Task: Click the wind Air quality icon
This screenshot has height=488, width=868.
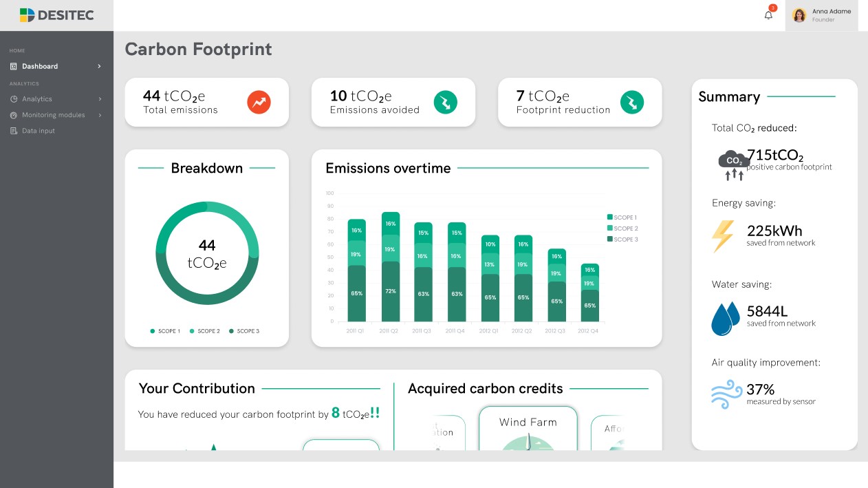Action: point(726,395)
